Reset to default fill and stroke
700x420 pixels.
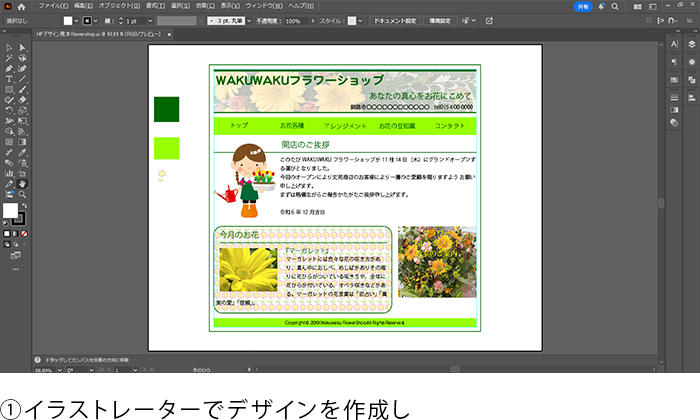tap(5, 223)
